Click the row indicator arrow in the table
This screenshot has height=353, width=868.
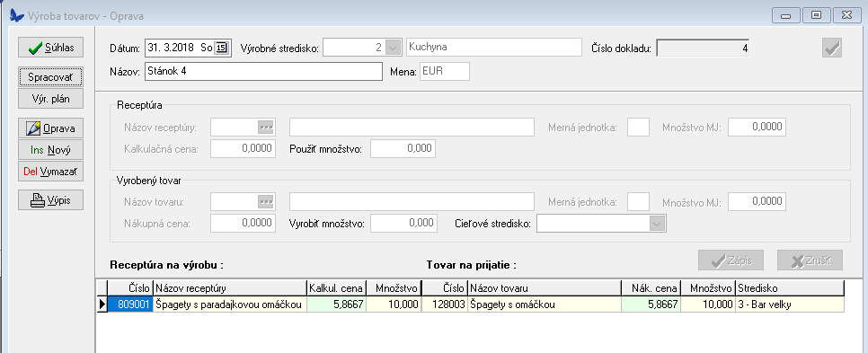coord(102,304)
